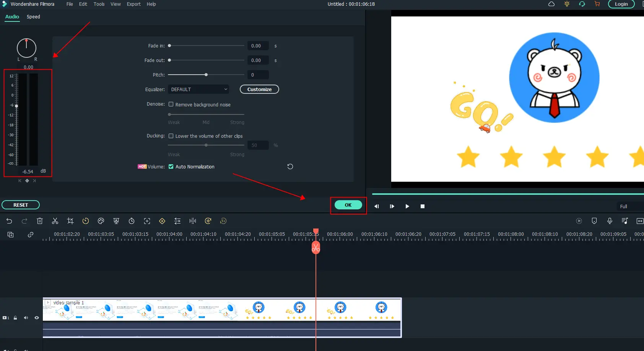Click the Pitch slider handle

click(206, 75)
